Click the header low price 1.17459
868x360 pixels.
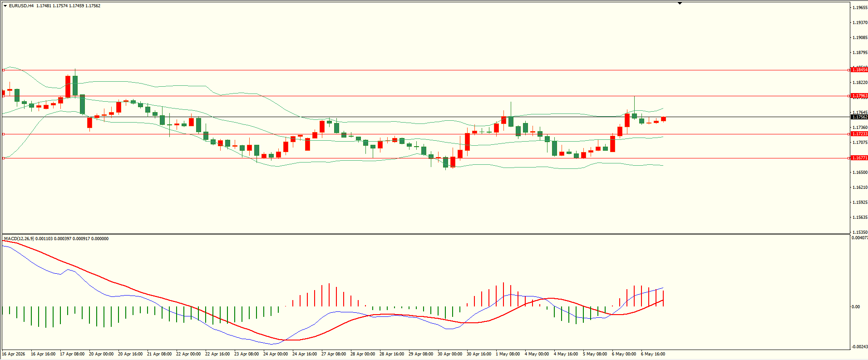77,6
